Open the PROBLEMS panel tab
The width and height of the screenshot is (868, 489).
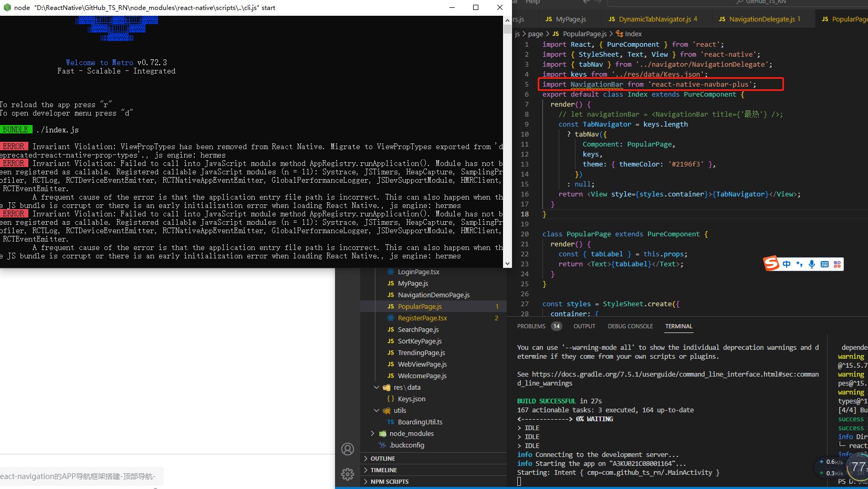point(531,326)
